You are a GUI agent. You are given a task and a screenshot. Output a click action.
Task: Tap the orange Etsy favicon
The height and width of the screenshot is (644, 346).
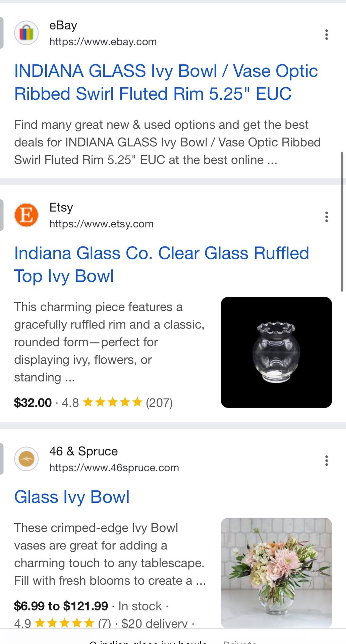26,215
